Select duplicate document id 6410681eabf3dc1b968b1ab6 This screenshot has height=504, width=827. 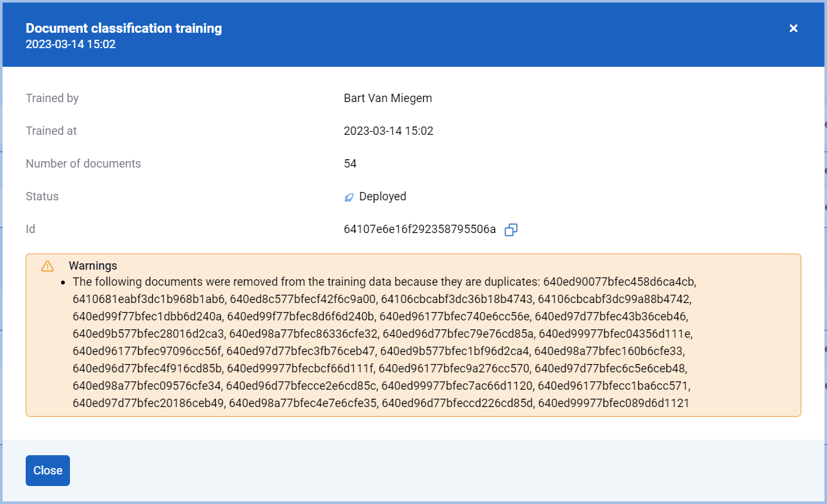click(x=147, y=299)
